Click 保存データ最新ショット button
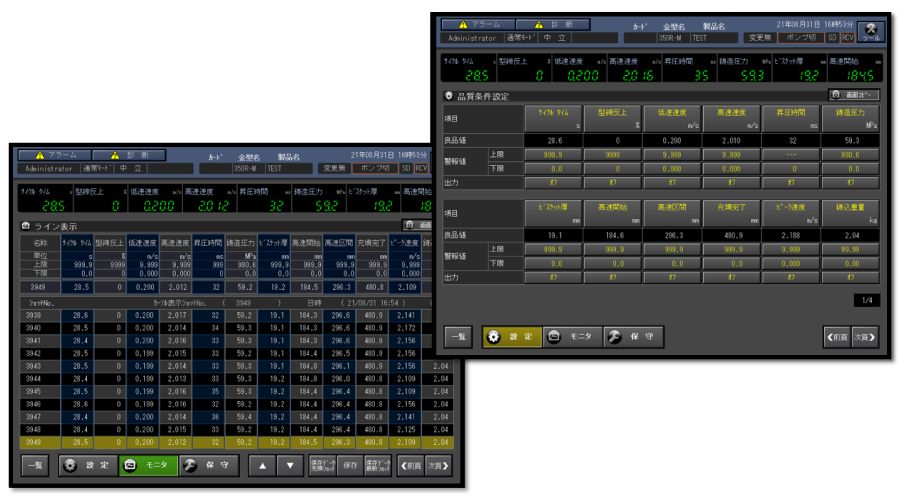Image resolution: width=900 pixels, height=500 pixels. click(378, 466)
